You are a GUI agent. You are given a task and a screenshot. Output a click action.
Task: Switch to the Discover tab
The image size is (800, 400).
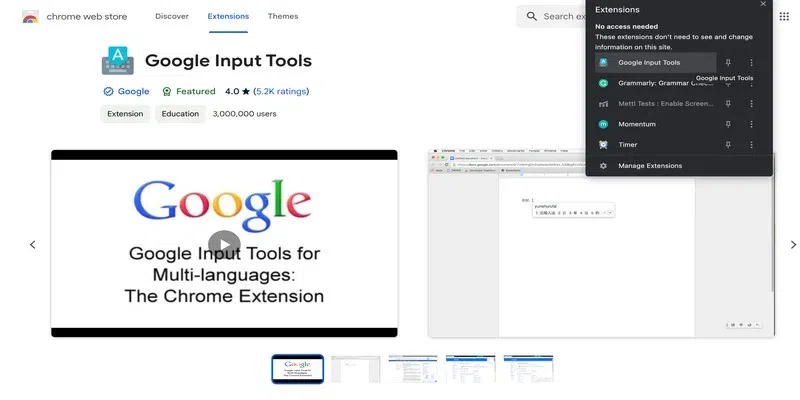click(x=172, y=16)
